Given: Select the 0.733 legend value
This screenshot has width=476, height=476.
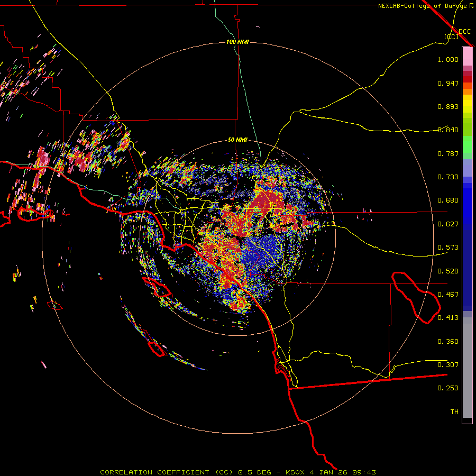Looking at the screenshot, I should pos(448,177).
